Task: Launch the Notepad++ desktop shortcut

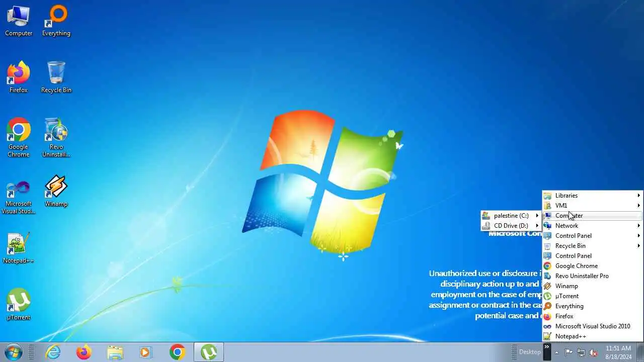Action: pyautogui.click(x=19, y=248)
